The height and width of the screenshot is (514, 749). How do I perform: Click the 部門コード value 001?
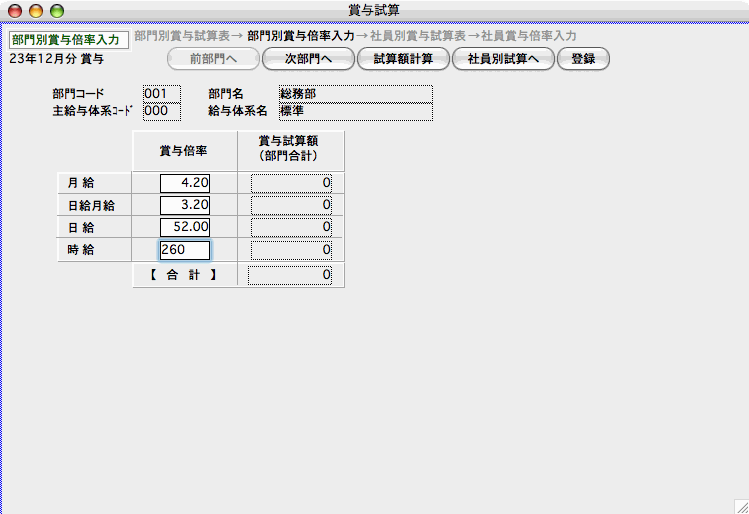[x=161, y=93]
